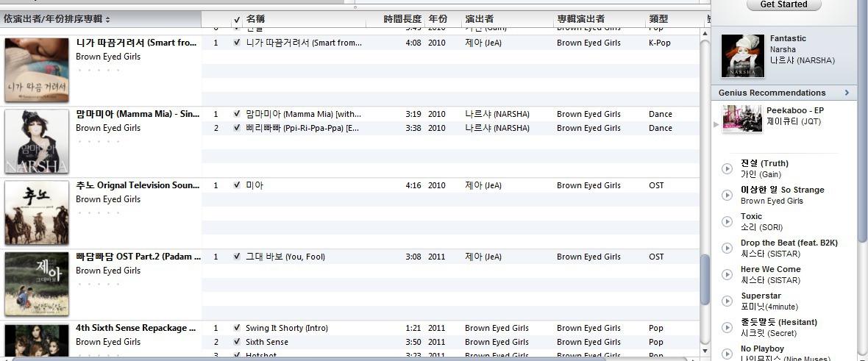This screenshot has height=361, width=868.
Task: Click 빠담빠담 OST Part.2 album title
Action: point(138,257)
